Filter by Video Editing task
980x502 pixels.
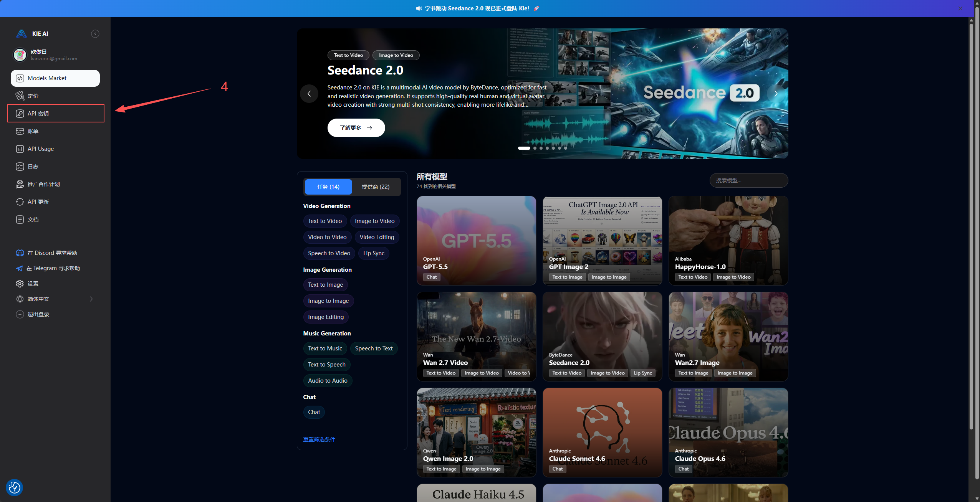coord(377,237)
